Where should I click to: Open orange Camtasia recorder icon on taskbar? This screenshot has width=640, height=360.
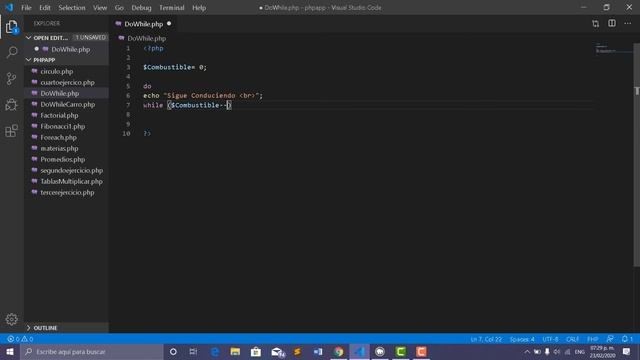click(x=421, y=351)
